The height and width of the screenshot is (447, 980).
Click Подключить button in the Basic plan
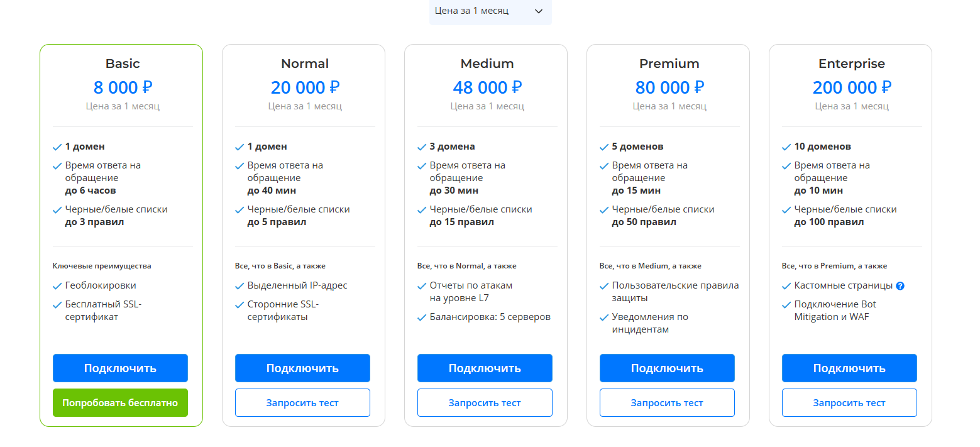(120, 368)
